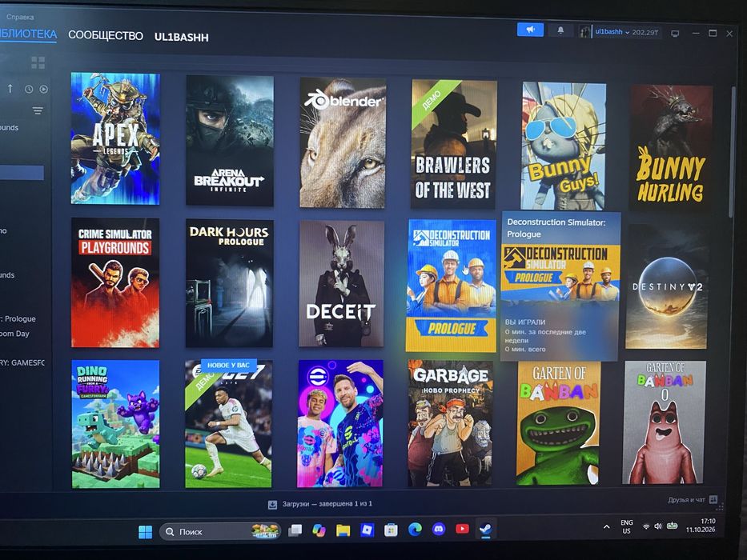
Task: Open the 17:10 clock and date
Action: [x=701, y=526]
